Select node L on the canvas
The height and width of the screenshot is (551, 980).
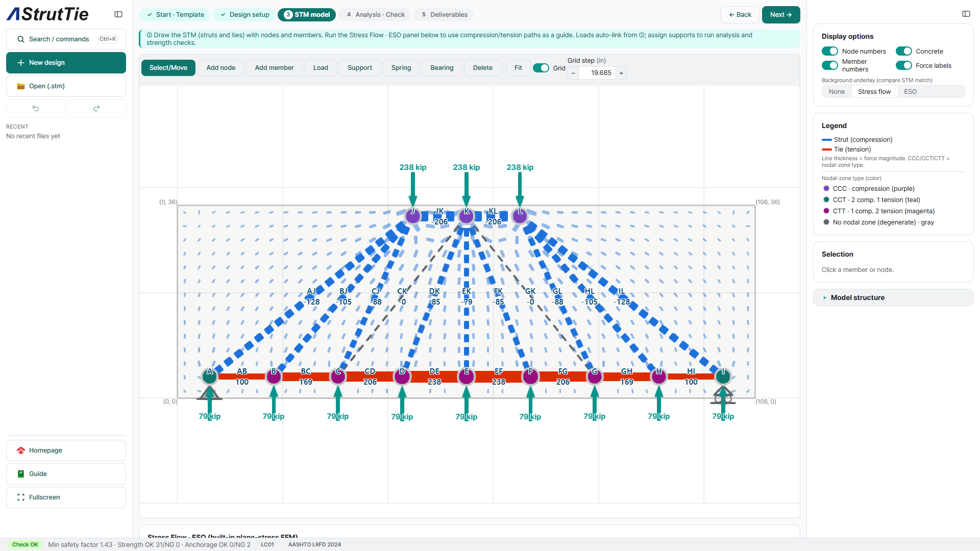click(x=520, y=216)
